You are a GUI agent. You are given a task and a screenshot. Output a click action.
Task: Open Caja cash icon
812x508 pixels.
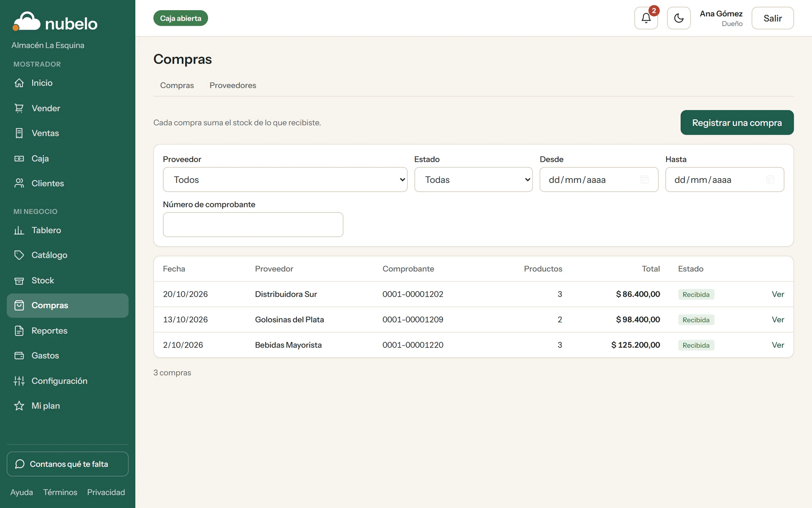pyautogui.click(x=19, y=159)
